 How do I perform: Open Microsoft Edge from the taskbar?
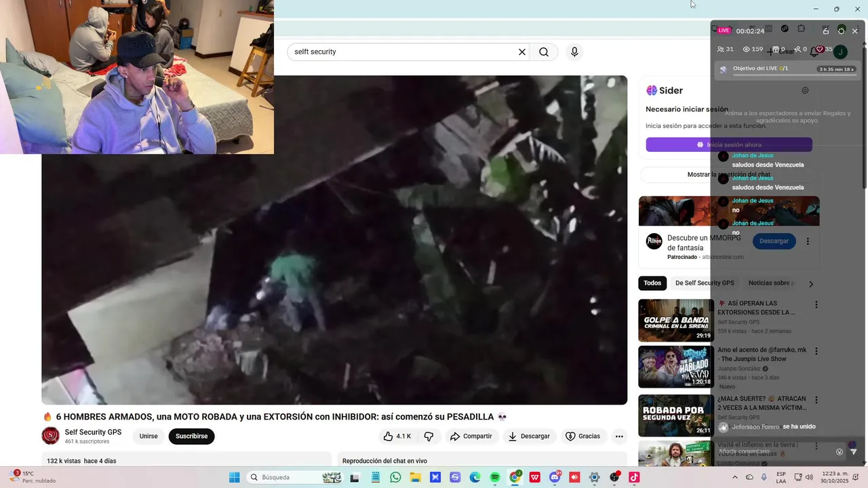475,477
